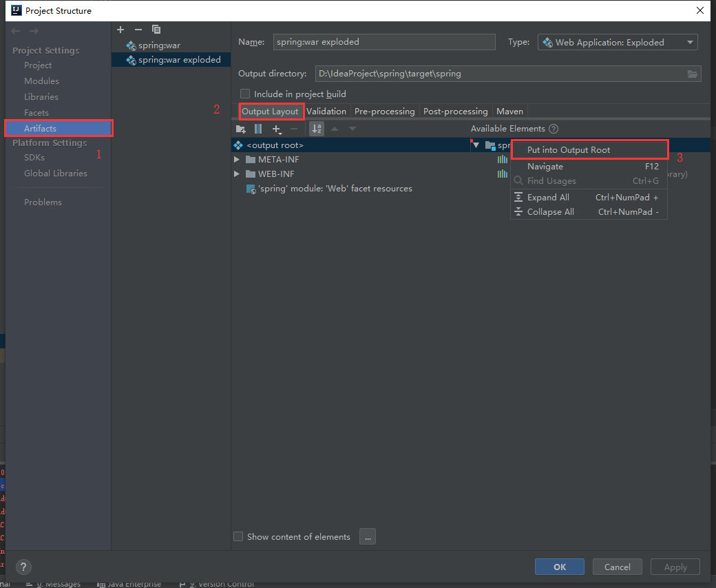
Task: Open the Post-processing tab
Action: (x=455, y=112)
